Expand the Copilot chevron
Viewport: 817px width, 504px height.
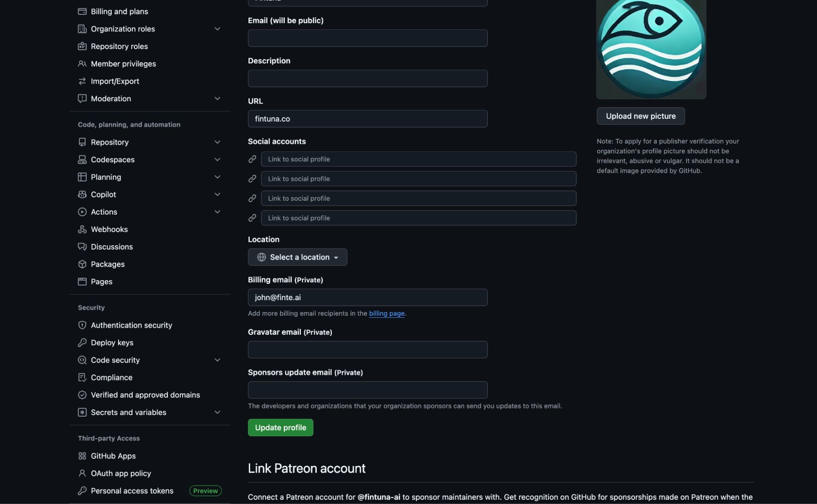pos(217,194)
